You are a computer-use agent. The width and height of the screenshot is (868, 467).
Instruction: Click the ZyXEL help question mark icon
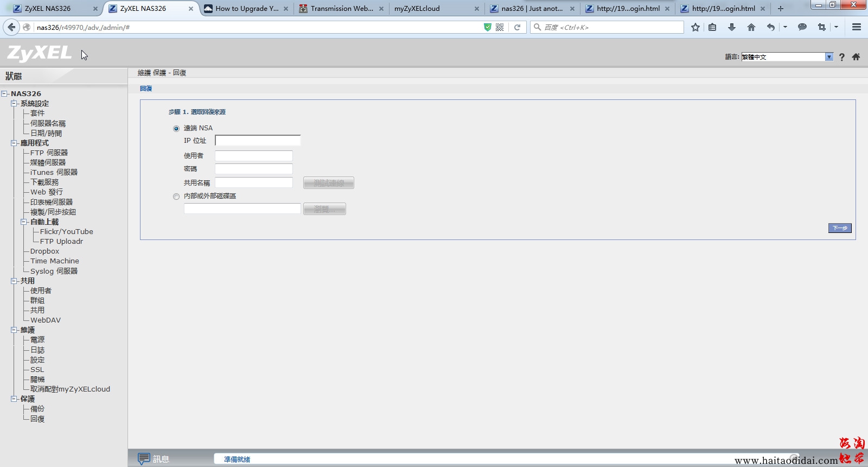(x=841, y=57)
